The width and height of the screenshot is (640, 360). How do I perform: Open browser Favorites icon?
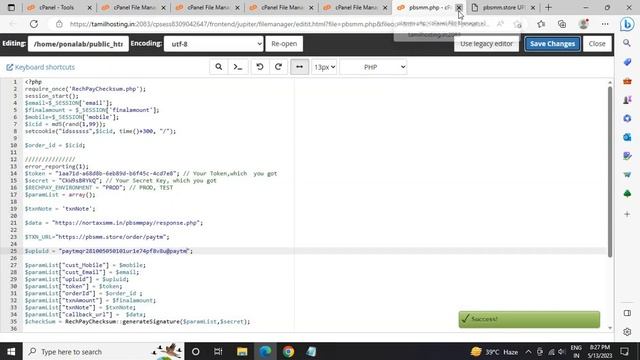[541, 24]
